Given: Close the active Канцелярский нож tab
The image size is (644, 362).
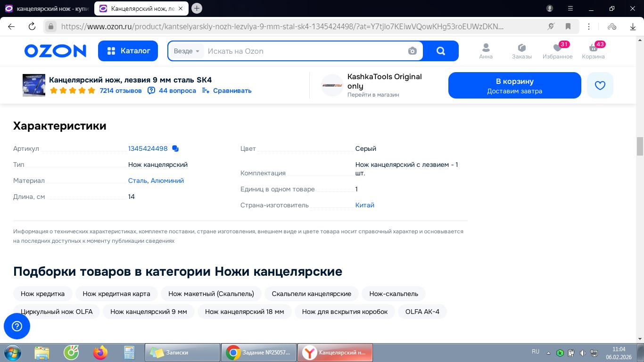Looking at the screenshot, I should tap(181, 8).
